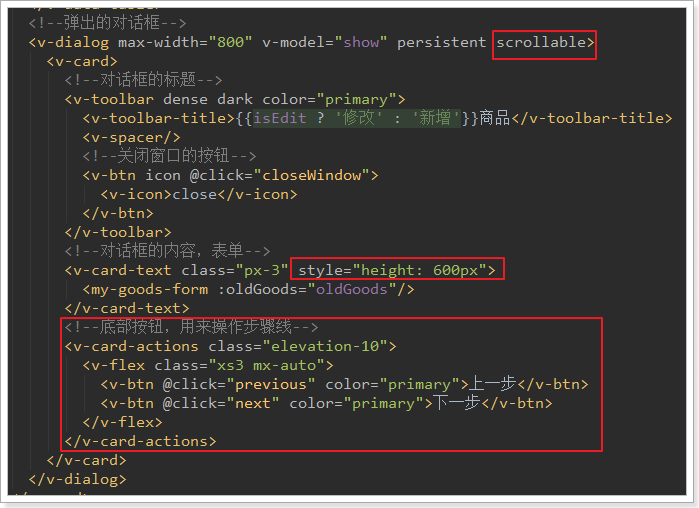Click the 上一步 button label text
Screen dimensions: 699x508
(492, 384)
